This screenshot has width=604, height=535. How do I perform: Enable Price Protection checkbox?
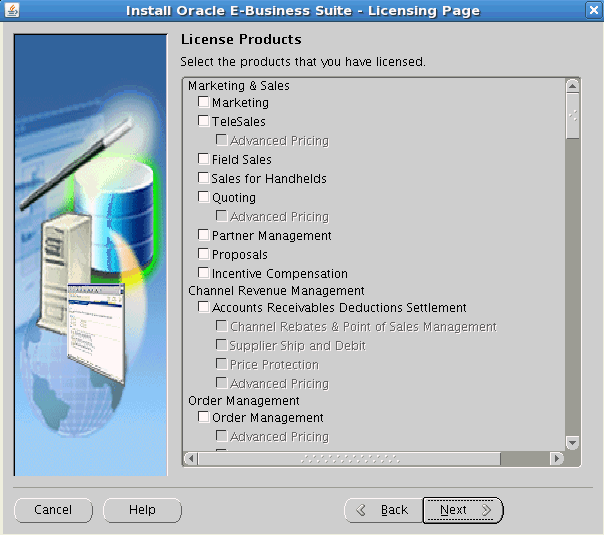[221, 363]
